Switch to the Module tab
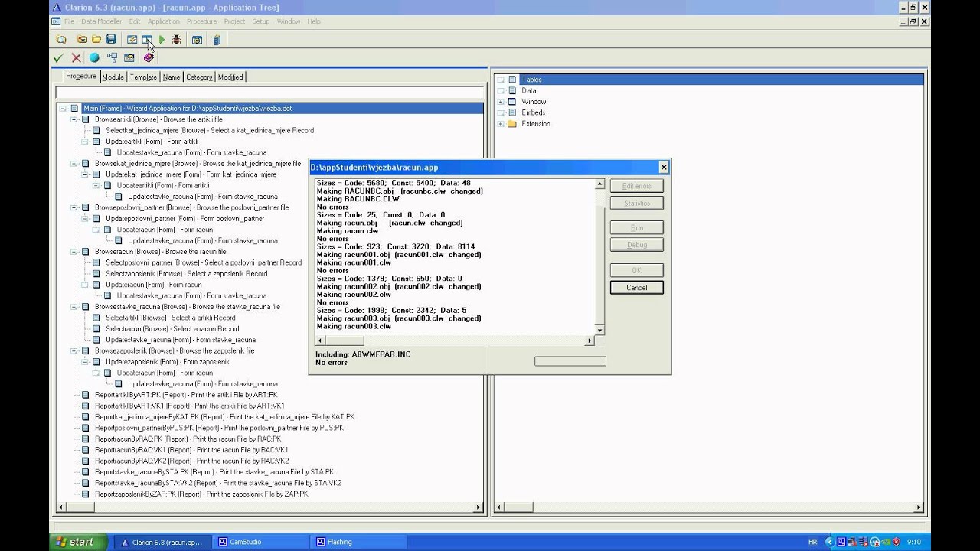980x551 pixels. tap(113, 77)
